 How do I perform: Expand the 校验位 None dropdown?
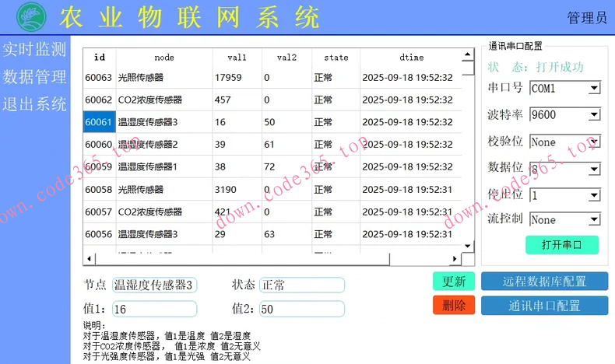pos(565,142)
